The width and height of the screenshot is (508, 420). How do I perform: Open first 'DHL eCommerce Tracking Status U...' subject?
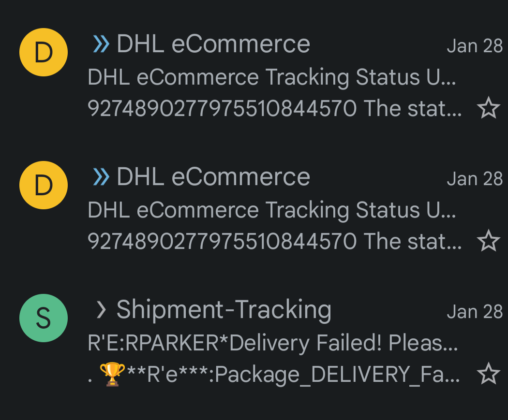(x=272, y=78)
